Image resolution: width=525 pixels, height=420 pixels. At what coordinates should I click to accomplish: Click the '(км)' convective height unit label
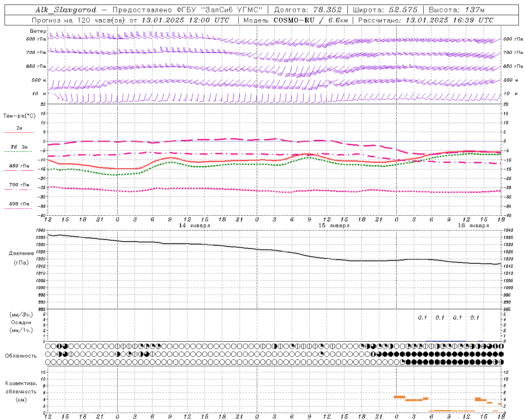coord(21,399)
